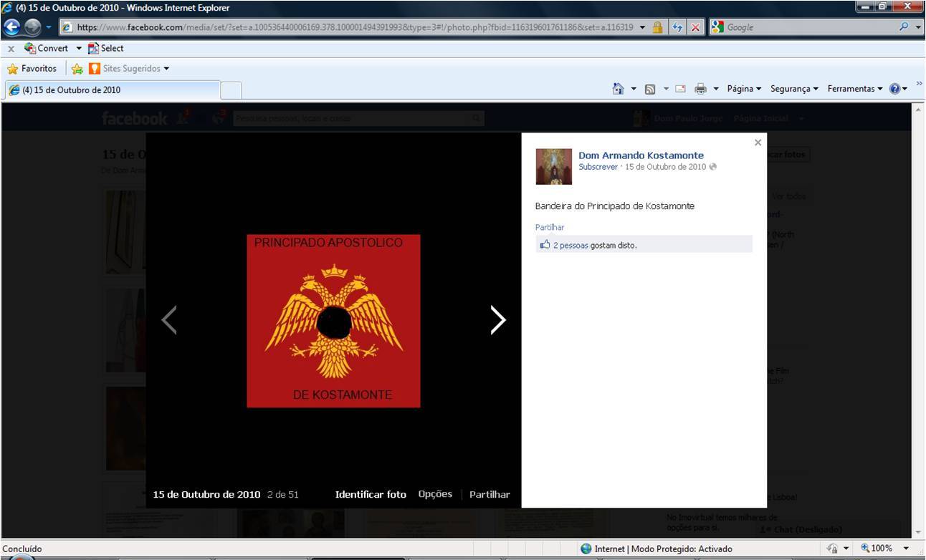Click Identificar foto below the image
The image size is (926, 560).
(371, 494)
